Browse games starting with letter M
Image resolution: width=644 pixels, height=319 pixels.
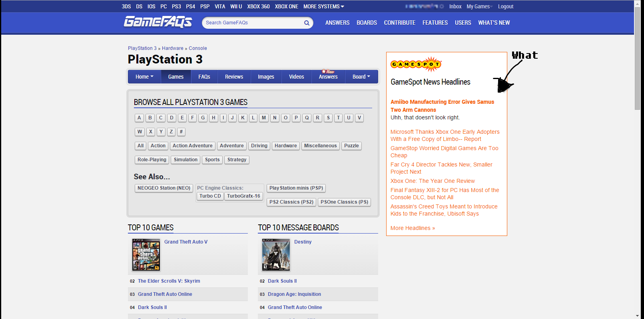click(x=264, y=118)
